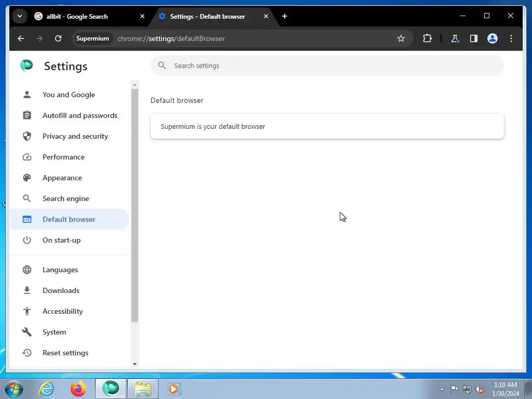Toggle the side panel icon

point(474,38)
